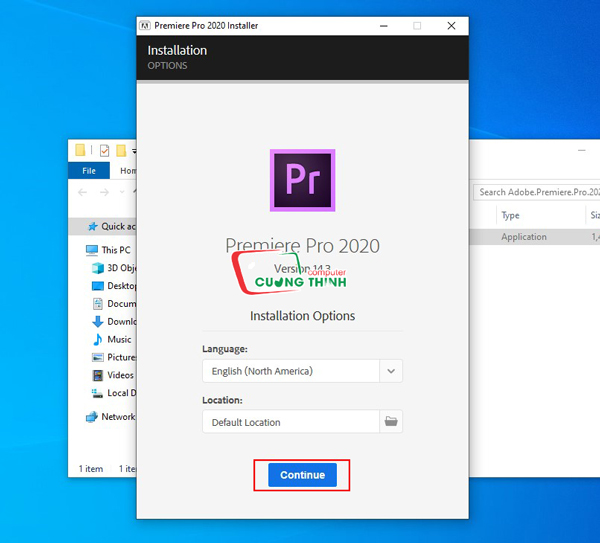This screenshot has height=543, width=600.
Task: Select the English (North America) language field
Action: pos(291,371)
